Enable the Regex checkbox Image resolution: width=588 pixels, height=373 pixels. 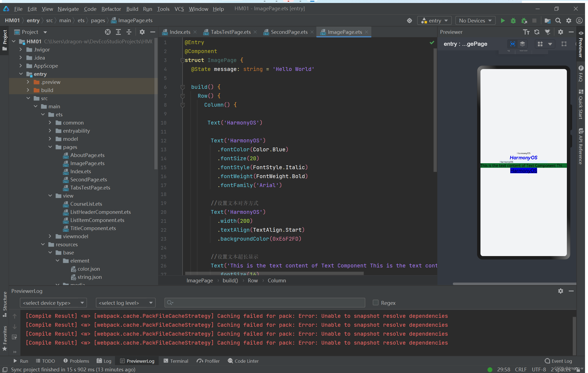[x=375, y=303]
